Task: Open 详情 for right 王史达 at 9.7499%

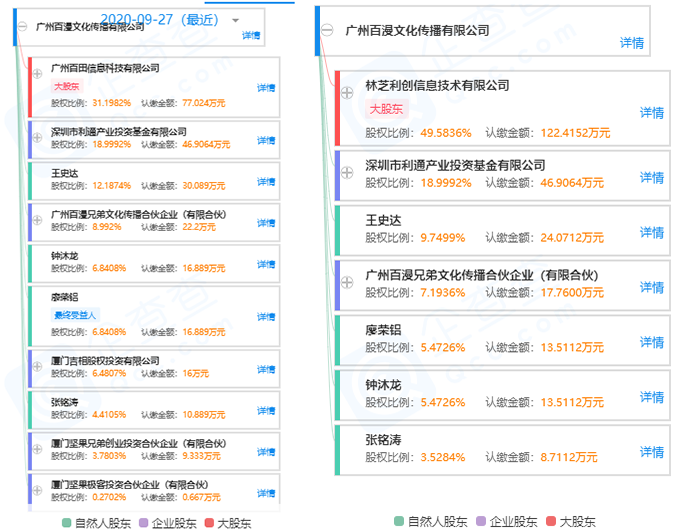Action: click(652, 232)
